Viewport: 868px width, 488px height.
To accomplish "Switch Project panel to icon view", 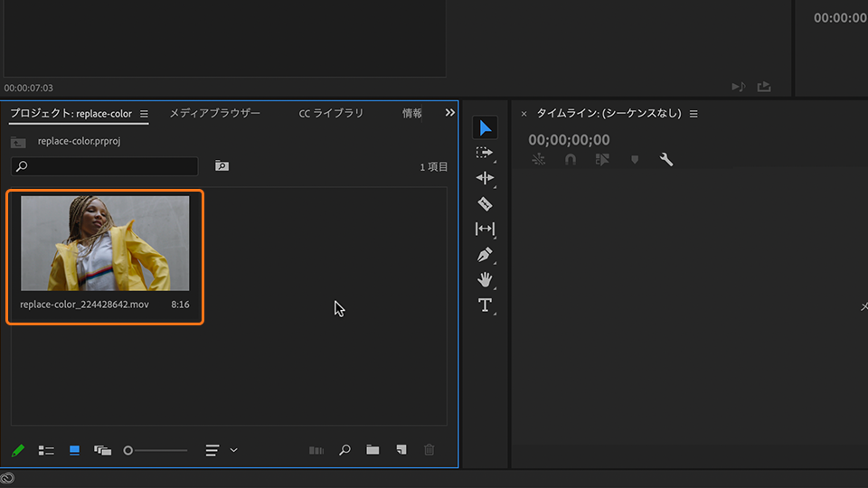I will (x=74, y=450).
